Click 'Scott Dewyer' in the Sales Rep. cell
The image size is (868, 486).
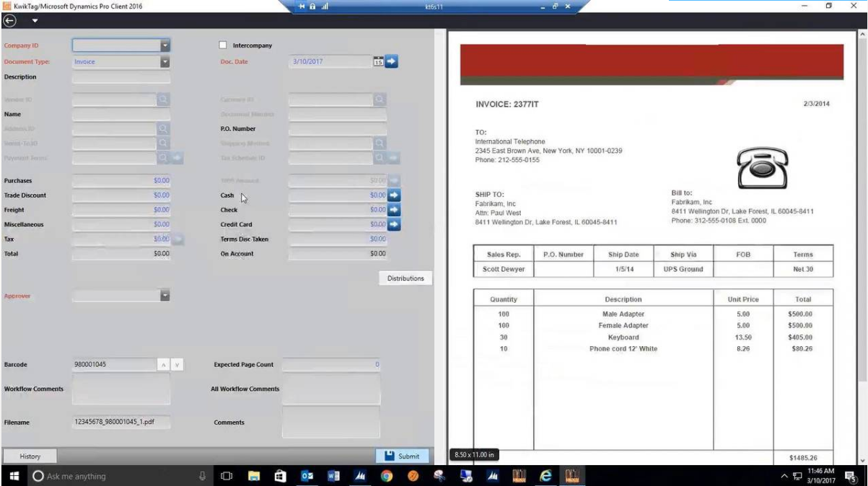coord(503,270)
